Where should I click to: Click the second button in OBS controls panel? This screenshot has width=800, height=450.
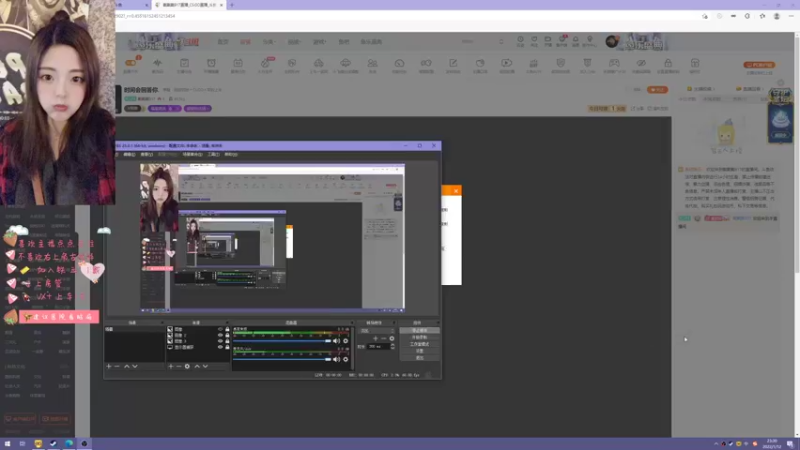[x=419, y=337]
